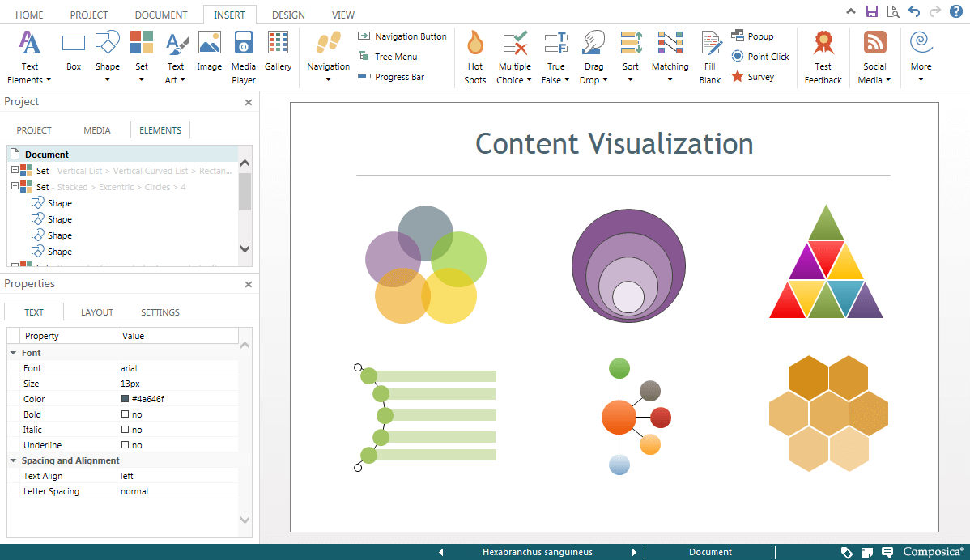Image resolution: width=970 pixels, height=560 pixels.
Task: Check the Underline property box
Action: tap(126, 445)
